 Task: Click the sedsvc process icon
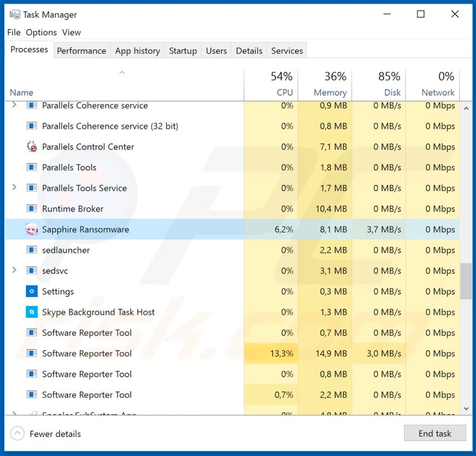coord(31,270)
